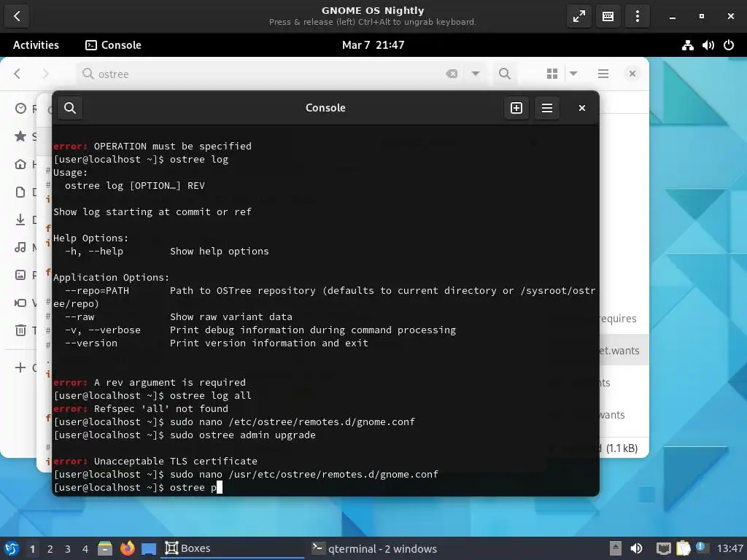
Task: Switch to workspace 3 on taskbar
Action: (68, 549)
